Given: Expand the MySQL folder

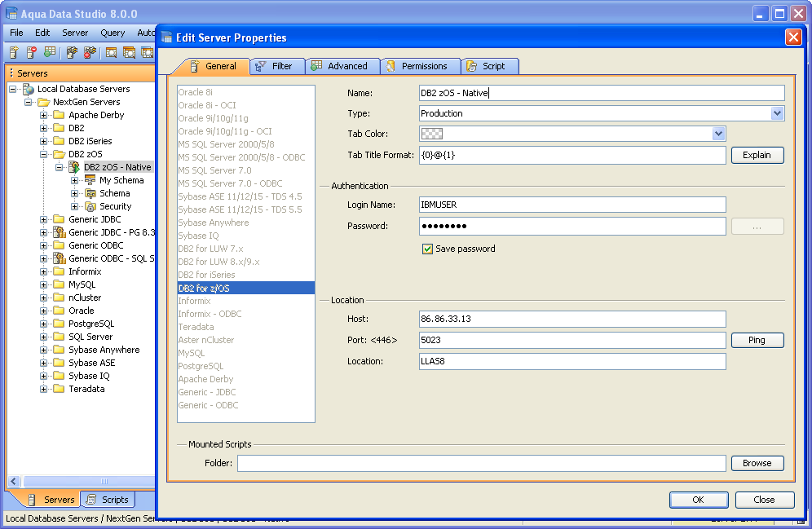Looking at the screenshot, I should 44,284.
